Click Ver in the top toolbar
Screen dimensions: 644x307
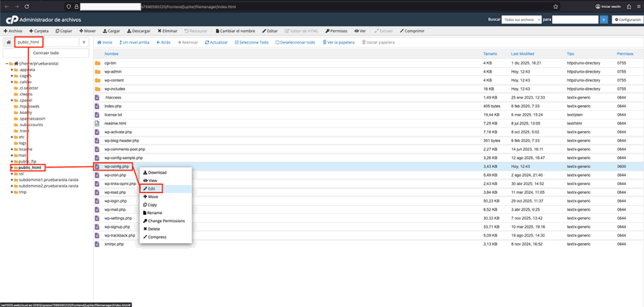tap(360, 31)
